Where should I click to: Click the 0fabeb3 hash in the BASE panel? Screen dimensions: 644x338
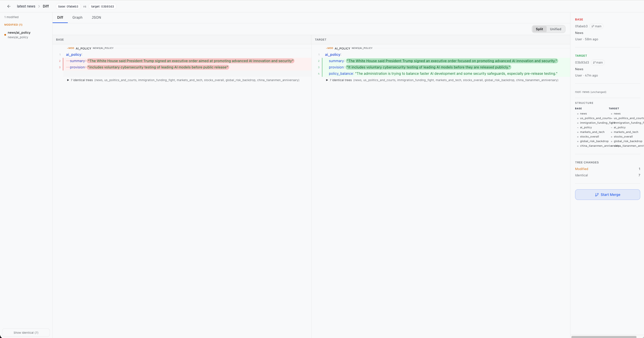[581, 26]
